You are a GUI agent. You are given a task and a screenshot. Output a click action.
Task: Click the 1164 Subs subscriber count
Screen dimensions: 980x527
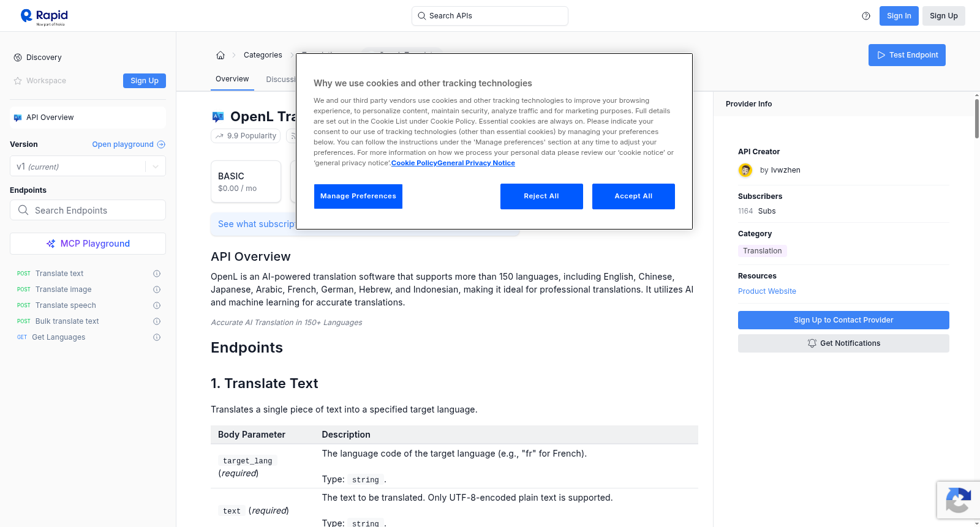pos(757,211)
